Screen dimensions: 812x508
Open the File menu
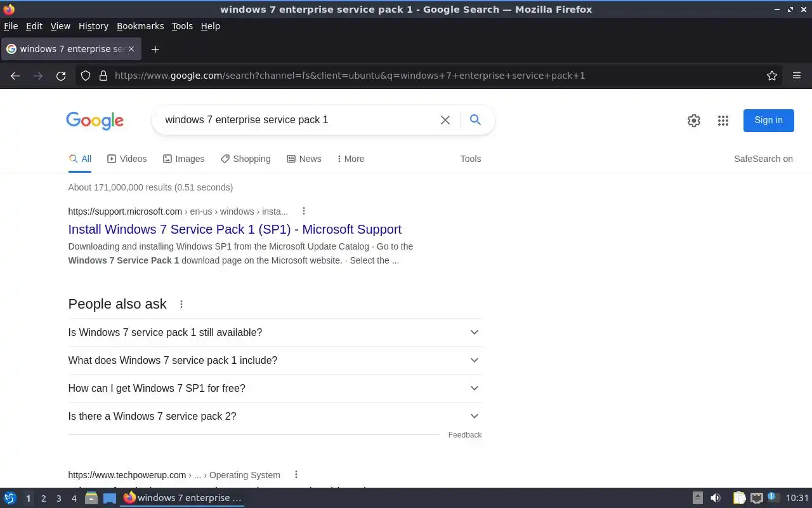(x=11, y=26)
